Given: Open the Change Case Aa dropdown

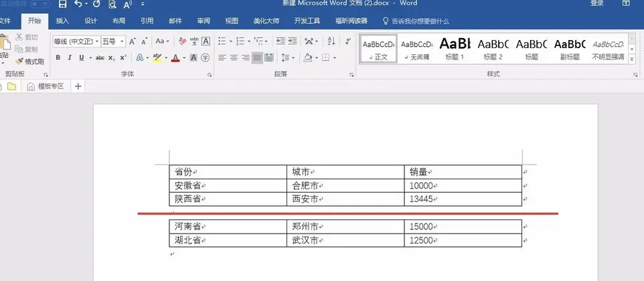Looking at the screenshot, I should (162, 41).
